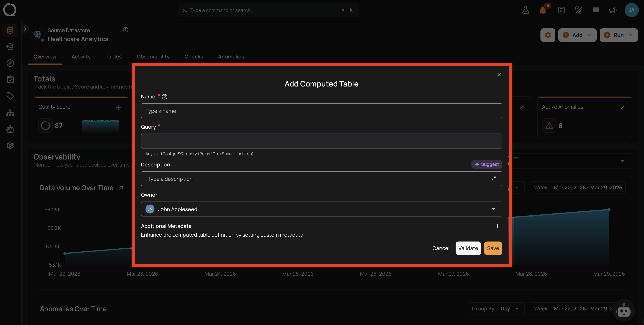Add additional metadata with plus icon
The height and width of the screenshot is (325, 644).
[x=497, y=226]
